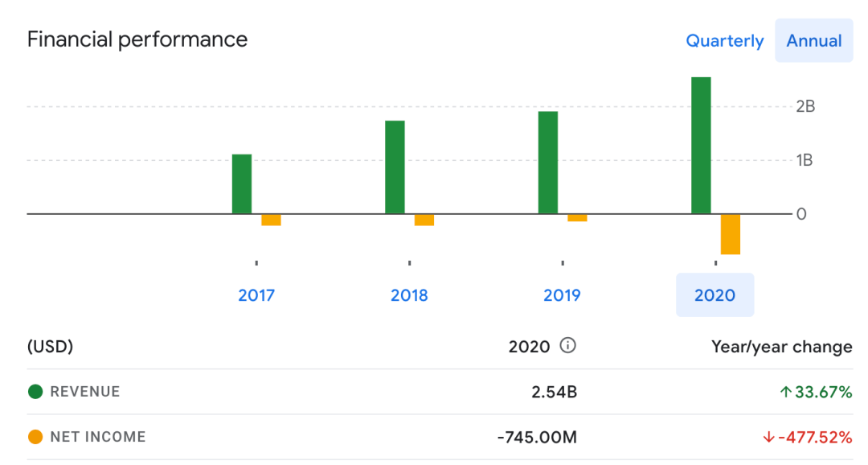Click the Year/year change column header
This screenshot has width=868, height=465.
[x=781, y=347]
